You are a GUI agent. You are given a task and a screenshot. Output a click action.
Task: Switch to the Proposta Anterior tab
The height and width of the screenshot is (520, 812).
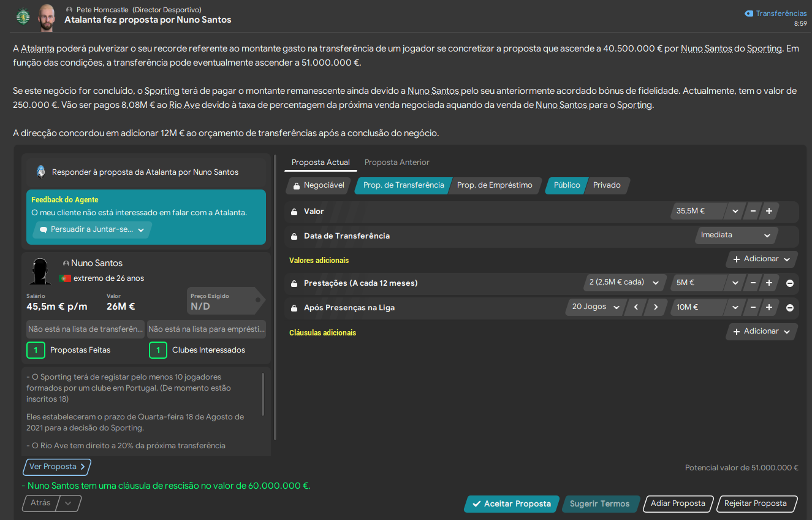coord(397,162)
